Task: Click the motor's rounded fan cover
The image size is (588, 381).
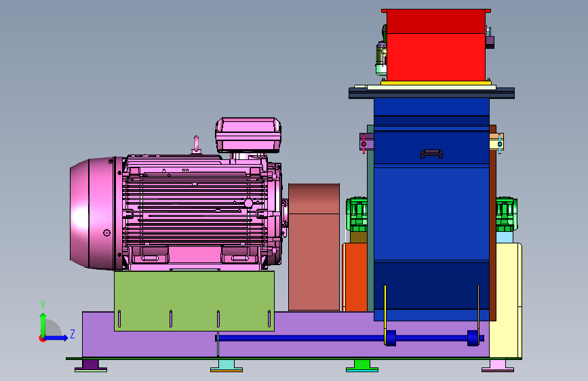Action: [x=96, y=213]
